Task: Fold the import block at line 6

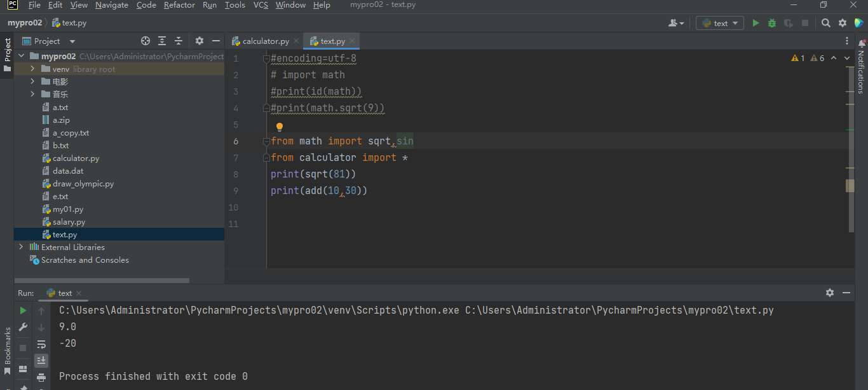Action: coord(267,141)
